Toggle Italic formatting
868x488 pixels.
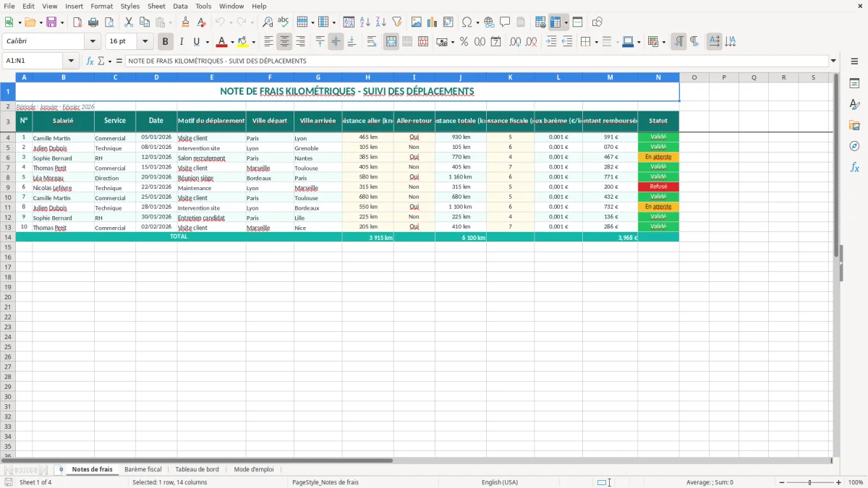pos(181,42)
